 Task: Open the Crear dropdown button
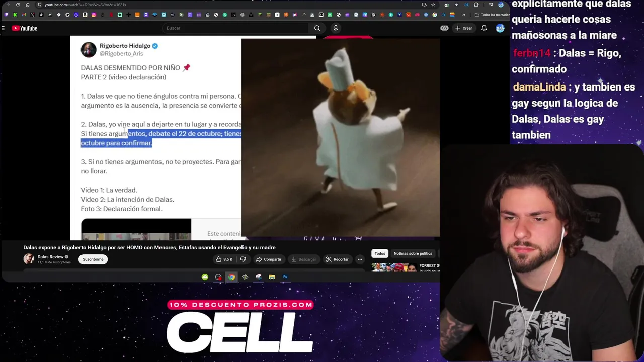pos(464,28)
